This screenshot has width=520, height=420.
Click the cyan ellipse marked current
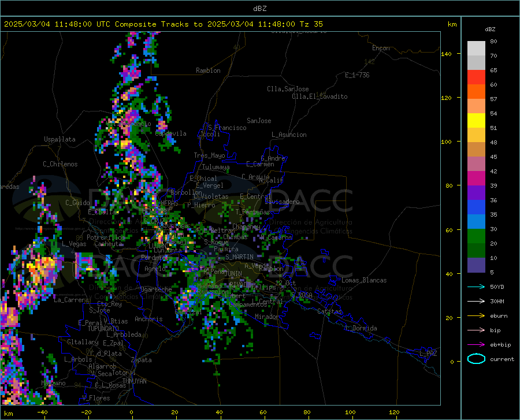point(476,359)
